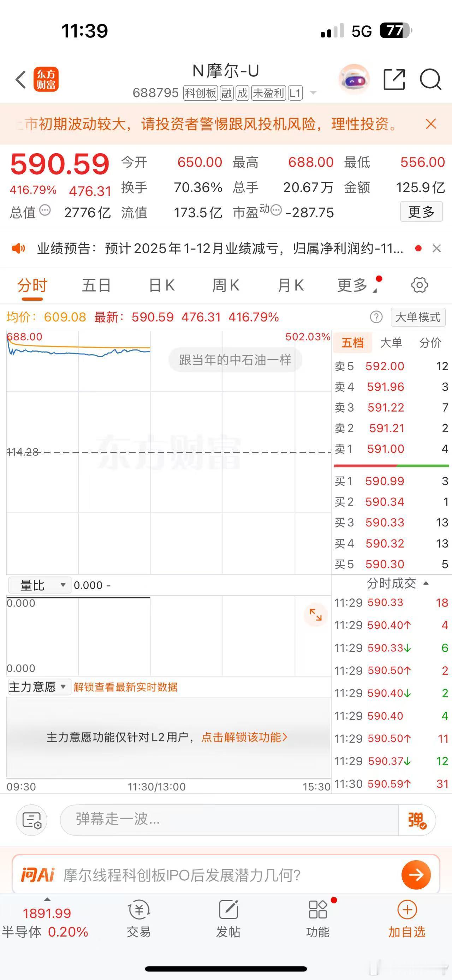452x980 pixels.
Task: Select 卖5 price 592.00
Action: [385, 366]
